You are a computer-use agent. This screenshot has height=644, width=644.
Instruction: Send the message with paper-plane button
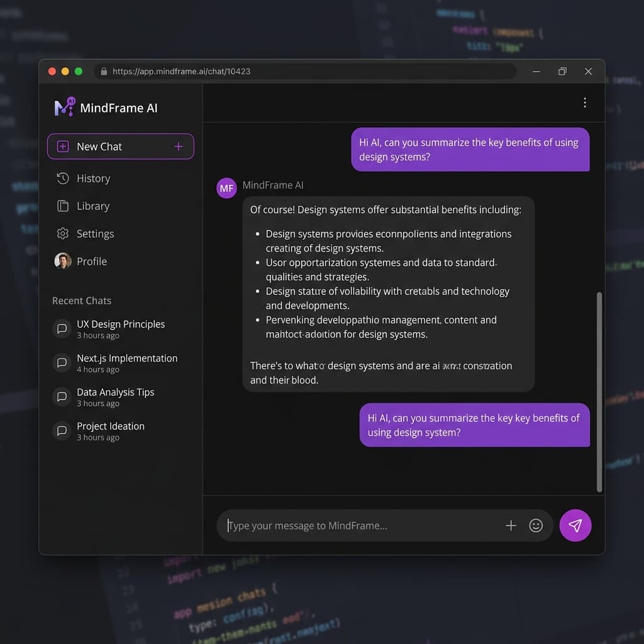pos(575,526)
